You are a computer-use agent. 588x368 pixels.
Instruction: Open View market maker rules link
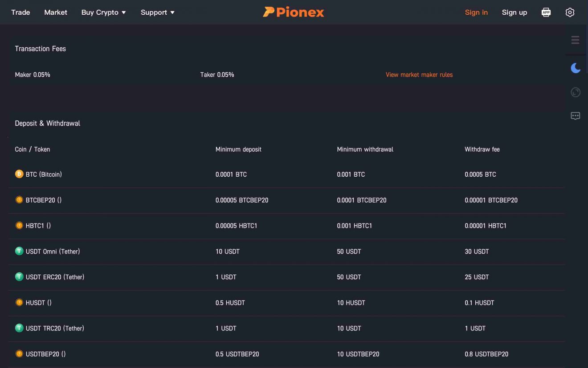419,74
